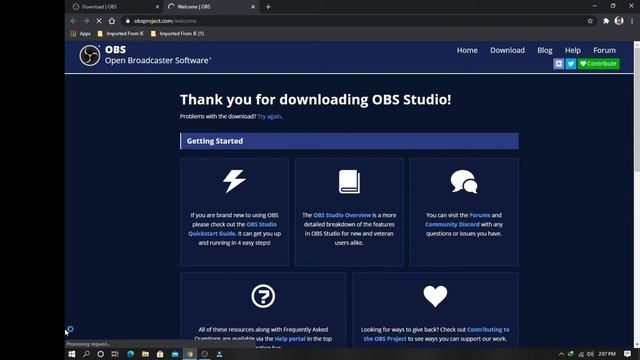Go to the Blog page
The width and height of the screenshot is (640, 360).
click(544, 50)
